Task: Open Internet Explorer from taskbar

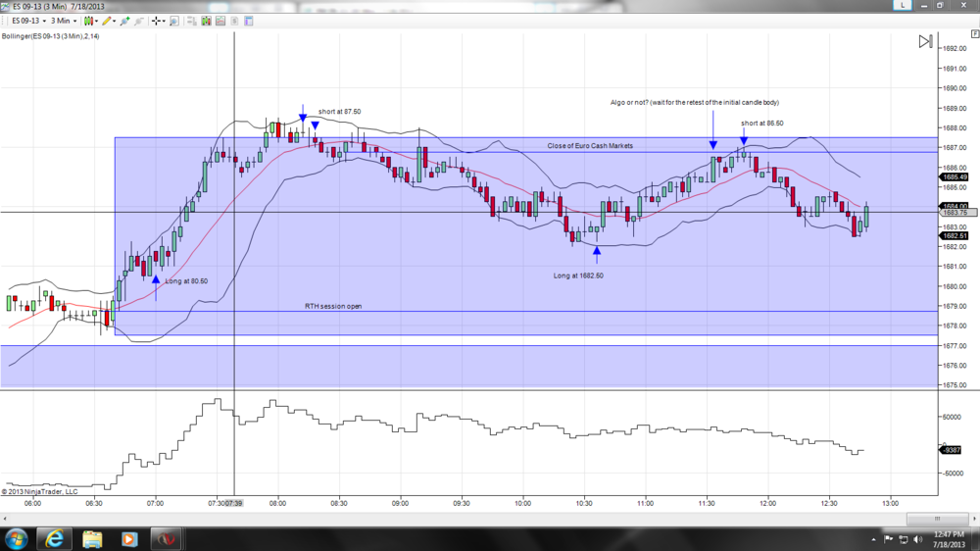Action: [x=54, y=538]
